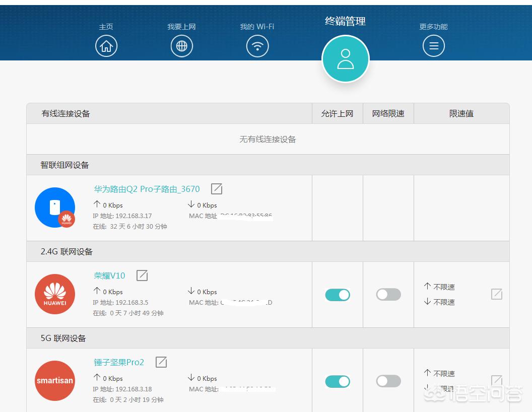Click the 我要上网 globe icon
The height and width of the screenshot is (412, 532).
pyautogui.click(x=181, y=46)
